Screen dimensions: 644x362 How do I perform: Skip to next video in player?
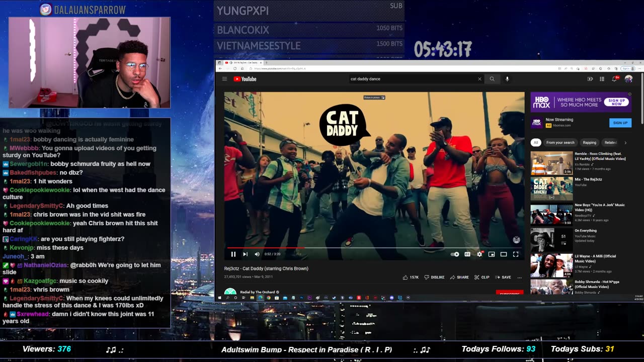pyautogui.click(x=245, y=254)
